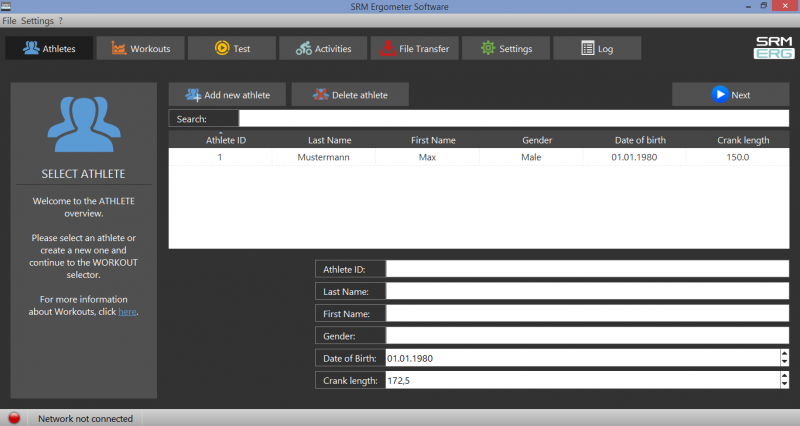Open the File Transfer tab
800x426 pixels.
click(x=414, y=48)
